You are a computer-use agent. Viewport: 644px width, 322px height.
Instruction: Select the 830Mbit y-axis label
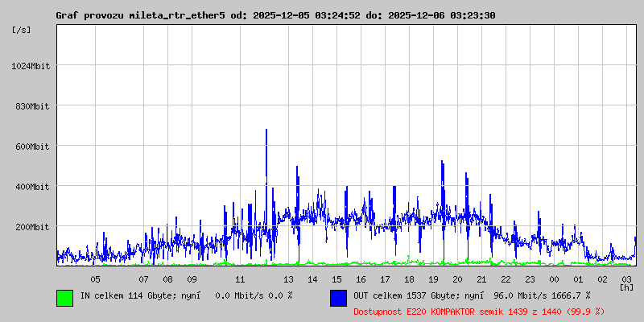[x=31, y=106]
